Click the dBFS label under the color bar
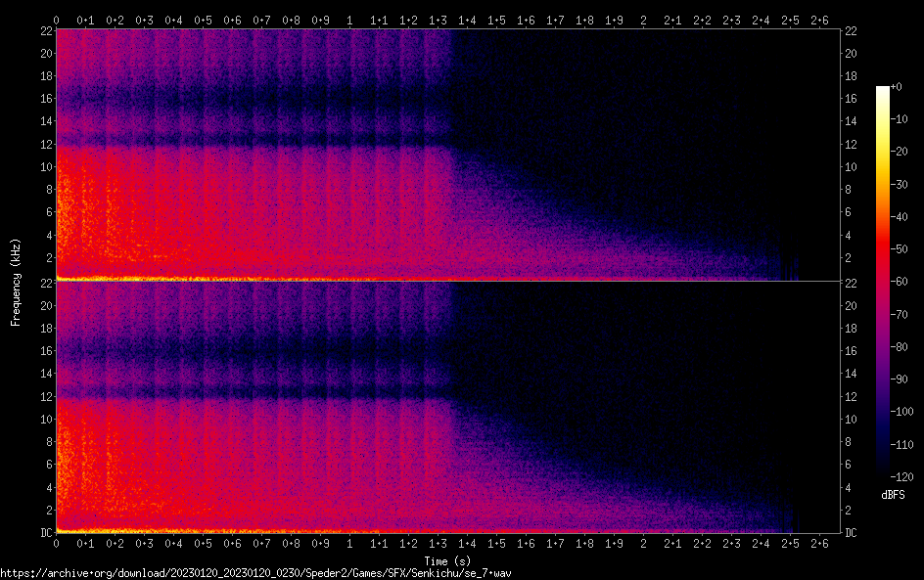The image size is (924, 580). [x=893, y=496]
